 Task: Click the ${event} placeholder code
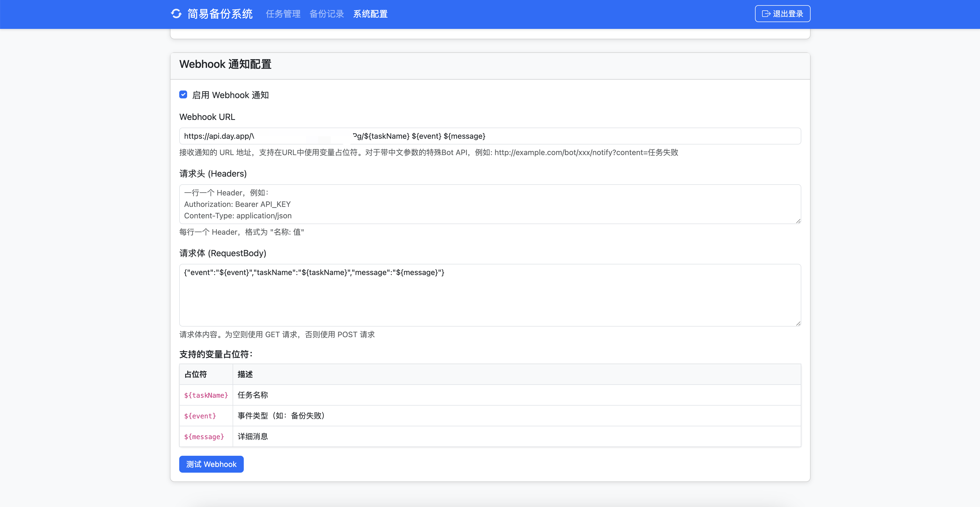tap(200, 416)
